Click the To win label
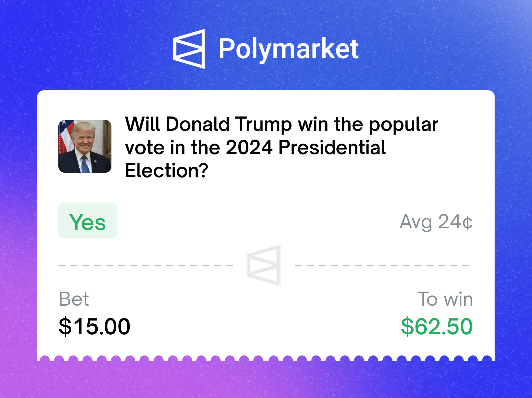Viewport: 532px width, 398px height. (445, 299)
